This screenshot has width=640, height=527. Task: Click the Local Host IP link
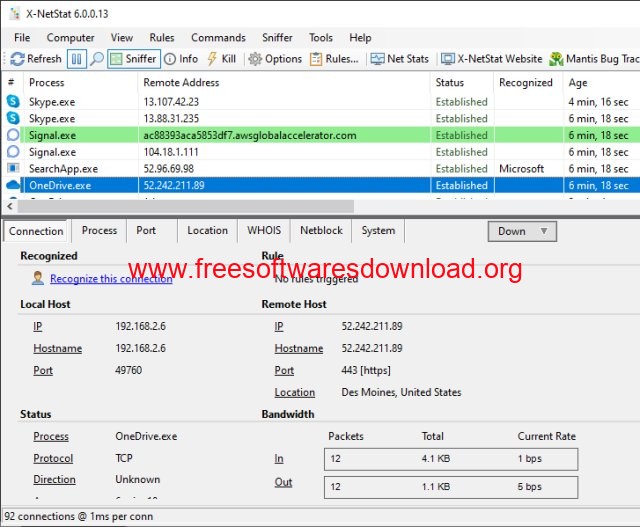(38, 326)
